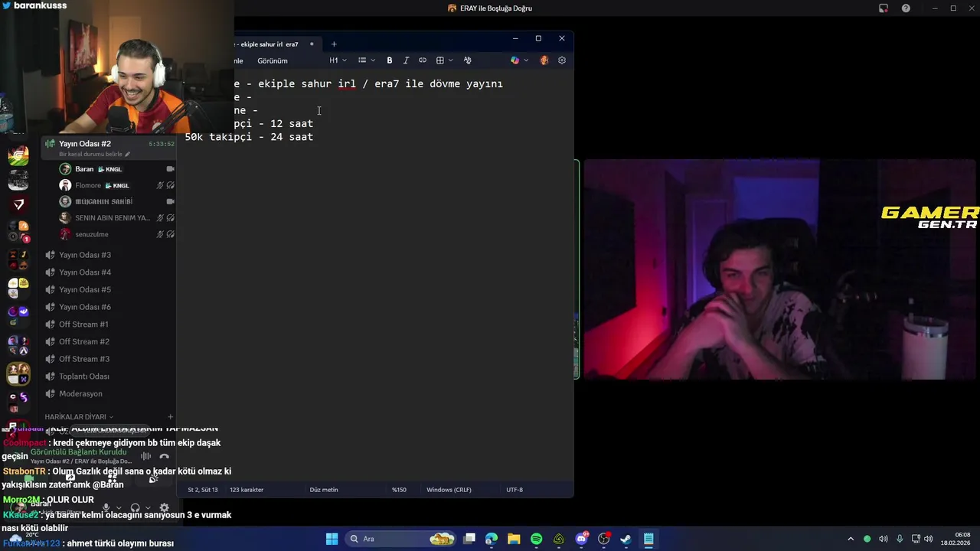This screenshot has width=980, height=551.
Task: Toggle italic formatting in Notepad
Action: (406, 60)
